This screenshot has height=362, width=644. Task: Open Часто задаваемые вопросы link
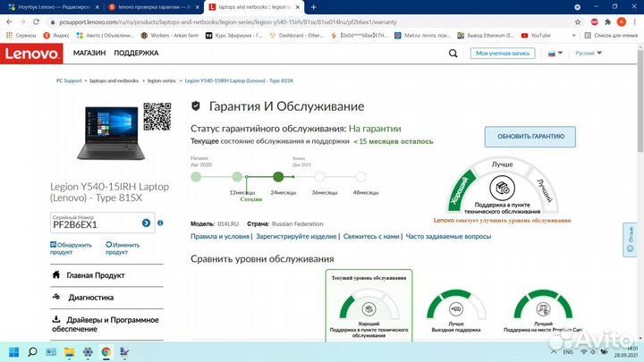pos(448,236)
